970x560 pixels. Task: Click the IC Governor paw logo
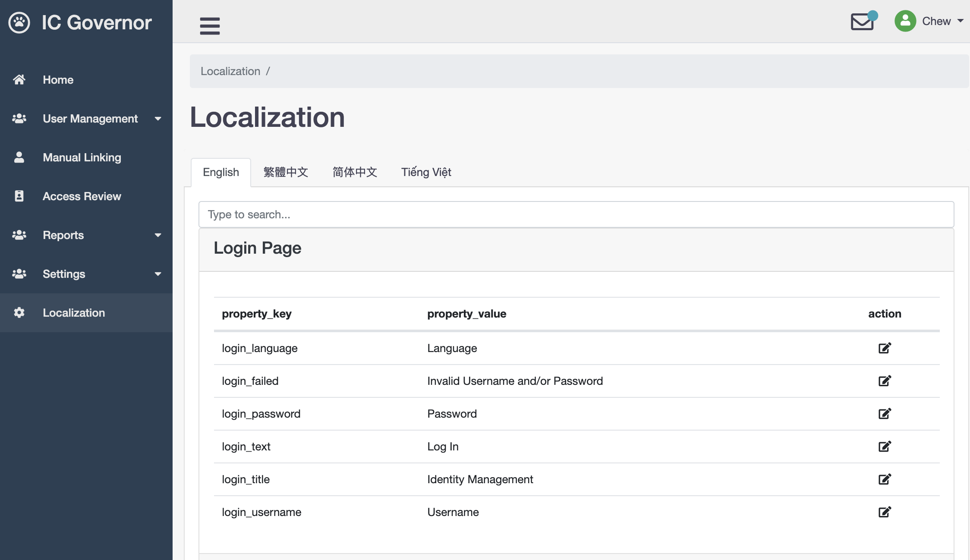(x=19, y=22)
